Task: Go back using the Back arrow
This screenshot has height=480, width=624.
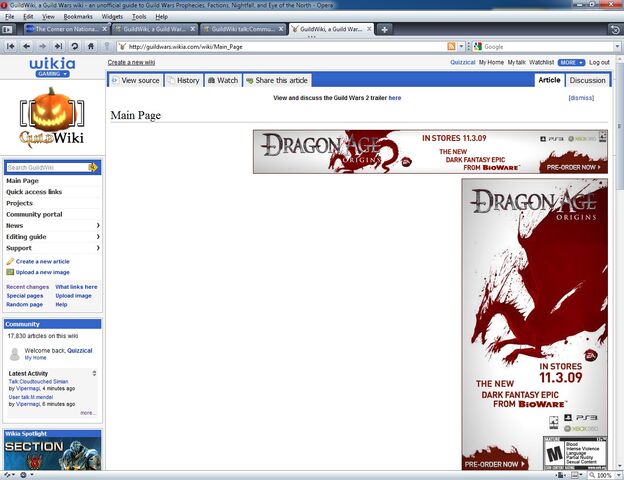Action: [26, 46]
